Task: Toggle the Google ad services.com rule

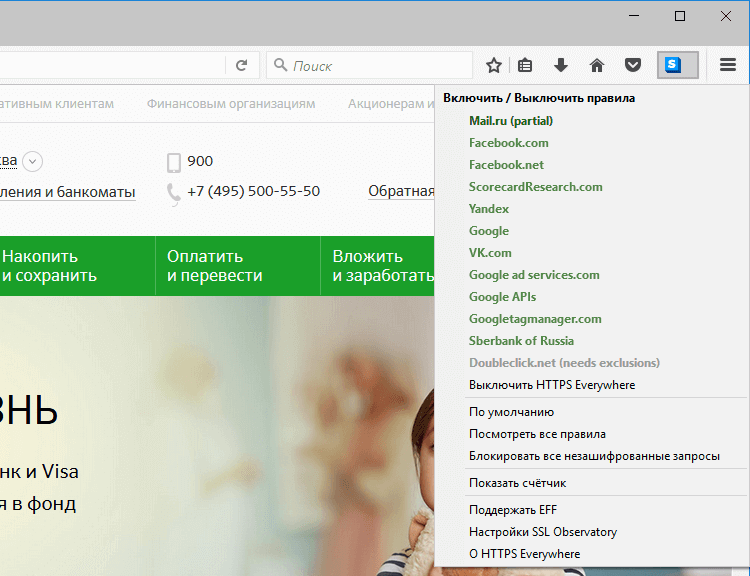Action: 534,275
